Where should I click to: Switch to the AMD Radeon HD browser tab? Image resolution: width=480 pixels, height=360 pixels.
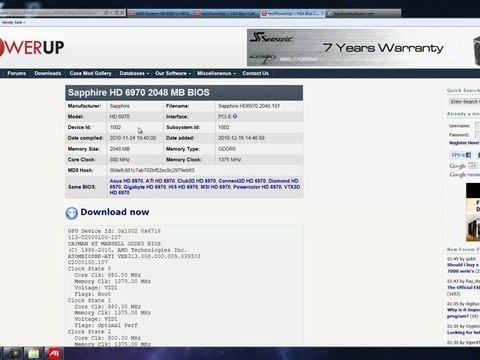[160, 13]
